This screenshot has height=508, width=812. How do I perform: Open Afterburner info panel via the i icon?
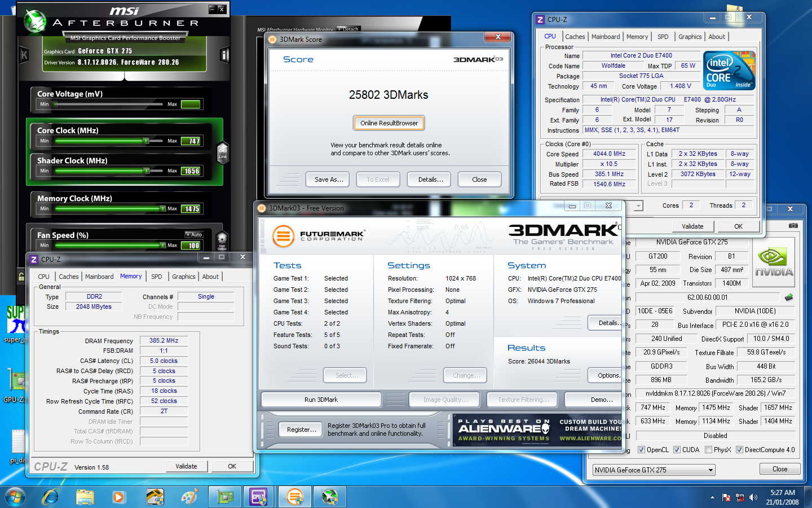(225, 55)
